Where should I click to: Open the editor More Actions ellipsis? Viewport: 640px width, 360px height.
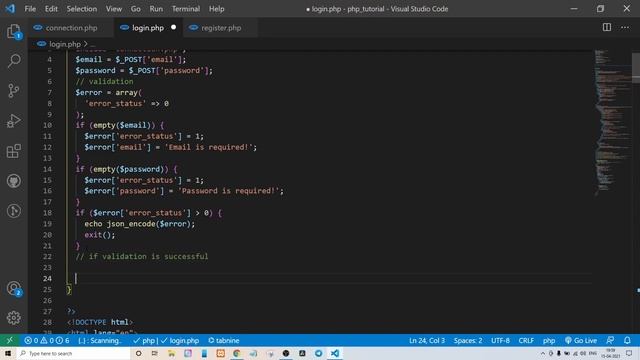click(x=625, y=27)
